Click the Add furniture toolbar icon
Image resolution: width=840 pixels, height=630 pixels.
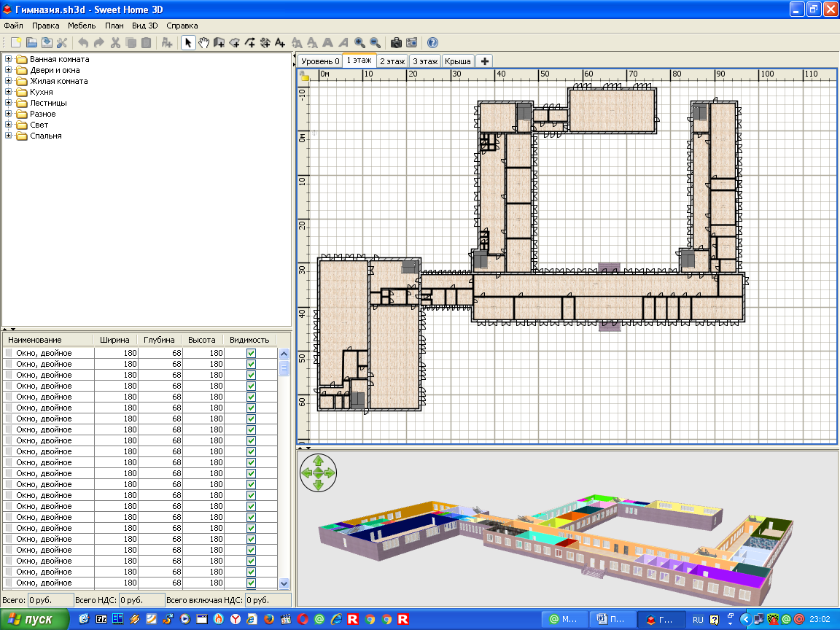point(166,43)
